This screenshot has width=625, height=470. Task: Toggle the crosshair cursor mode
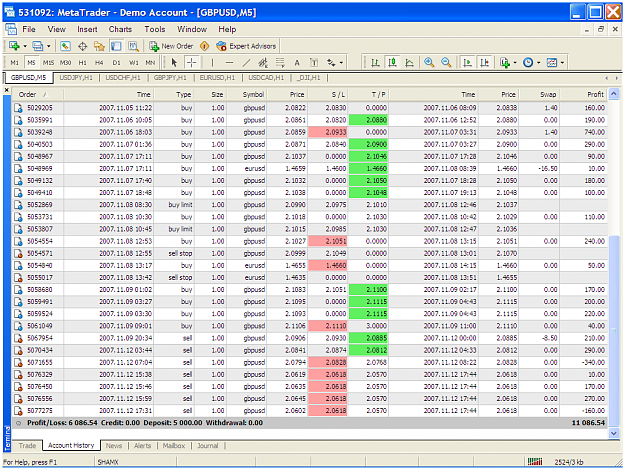(x=191, y=63)
